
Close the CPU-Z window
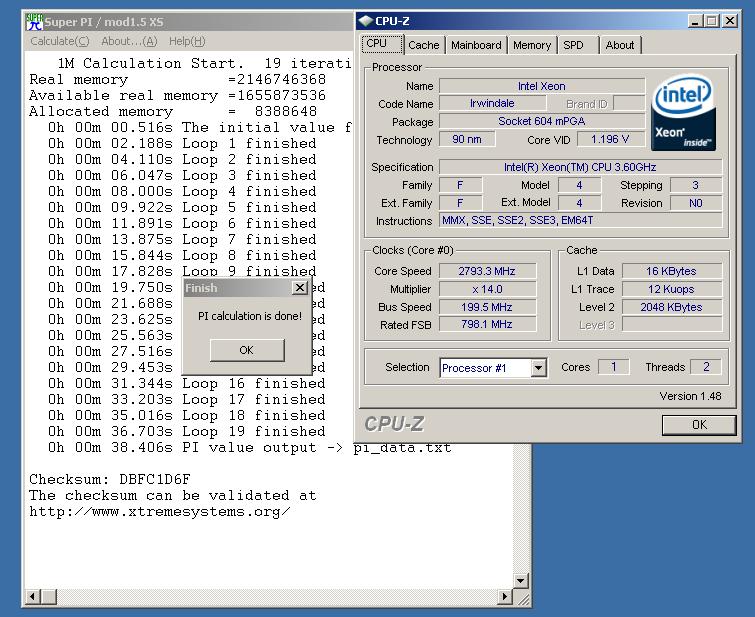(730, 21)
